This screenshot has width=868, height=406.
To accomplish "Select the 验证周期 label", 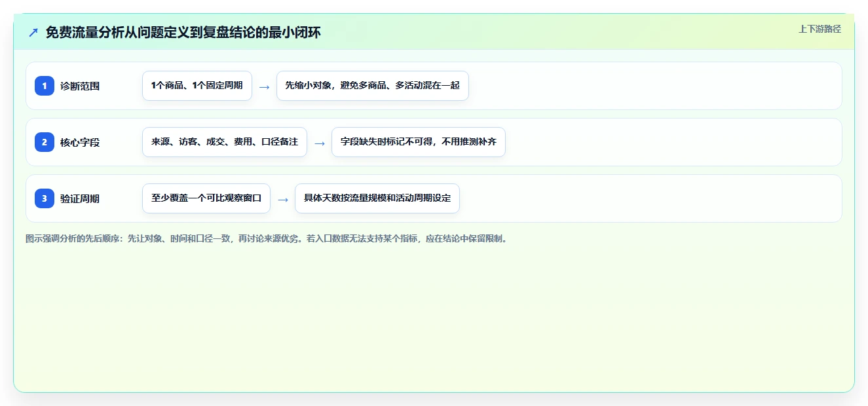I will (x=80, y=198).
